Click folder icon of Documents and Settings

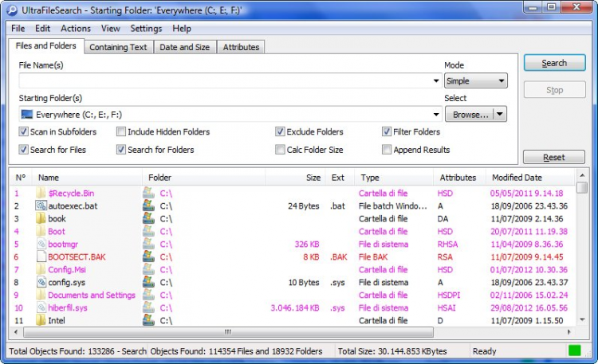click(x=41, y=295)
